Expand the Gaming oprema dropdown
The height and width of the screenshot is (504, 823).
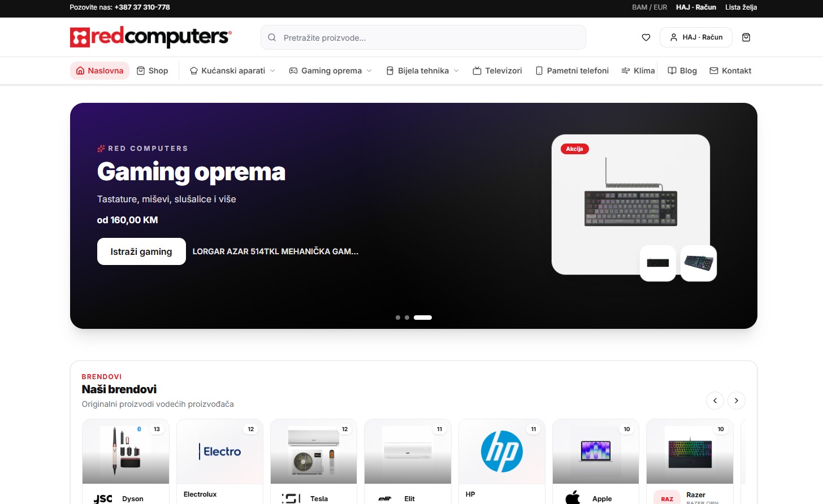(x=331, y=71)
